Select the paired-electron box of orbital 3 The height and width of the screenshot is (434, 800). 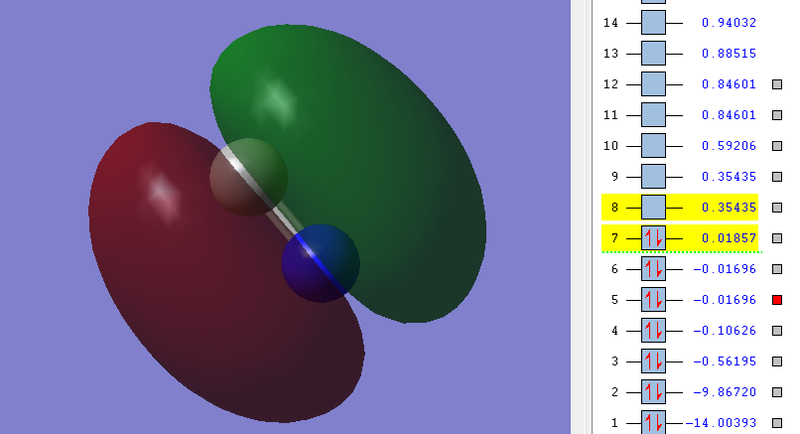pos(653,361)
